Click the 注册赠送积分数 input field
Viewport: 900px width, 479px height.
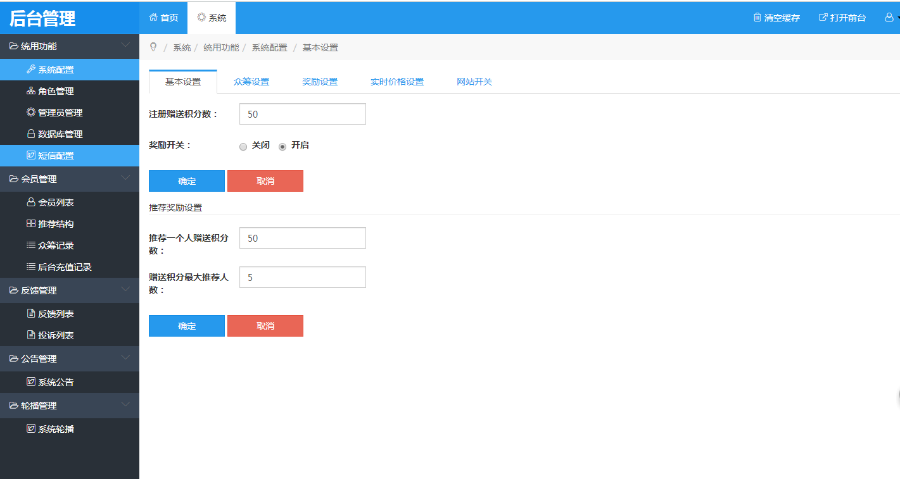[303, 114]
